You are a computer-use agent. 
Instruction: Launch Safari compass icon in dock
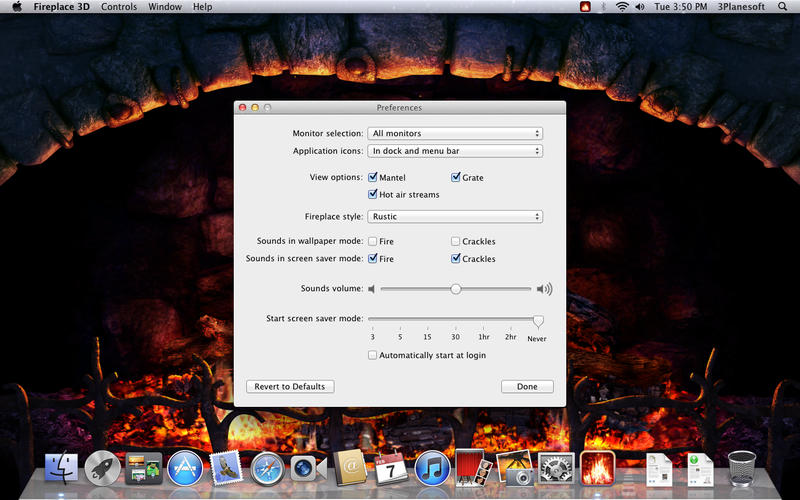[x=267, y=468]
